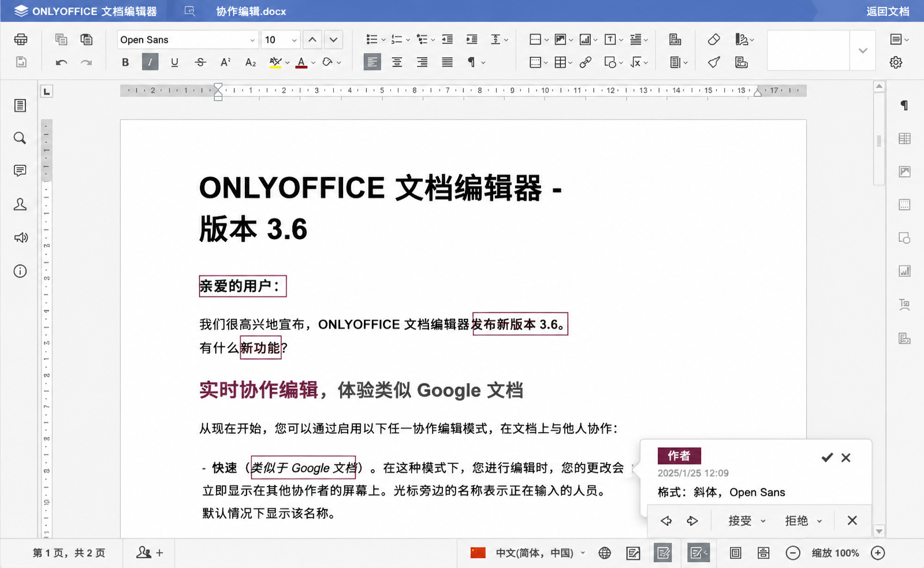Open the search panel in left sidebar
Screen dimensions: 924x568
click(x=20, y=138)
